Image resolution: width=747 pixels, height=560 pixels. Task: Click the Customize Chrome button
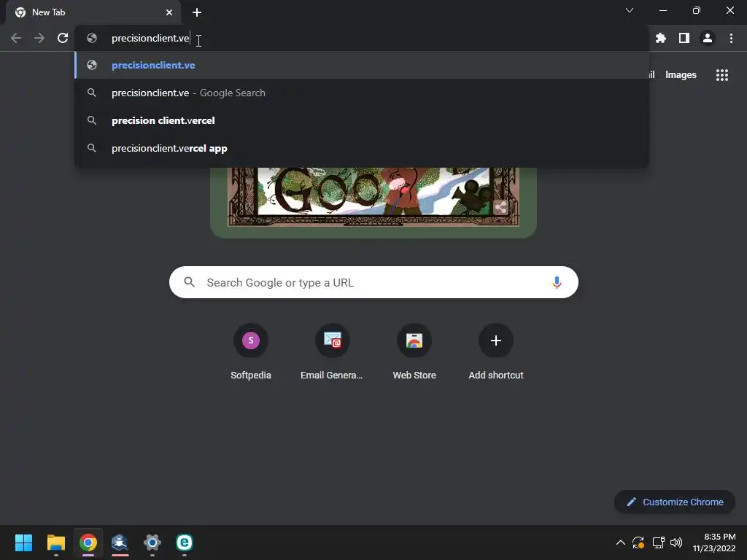(675, 502)
